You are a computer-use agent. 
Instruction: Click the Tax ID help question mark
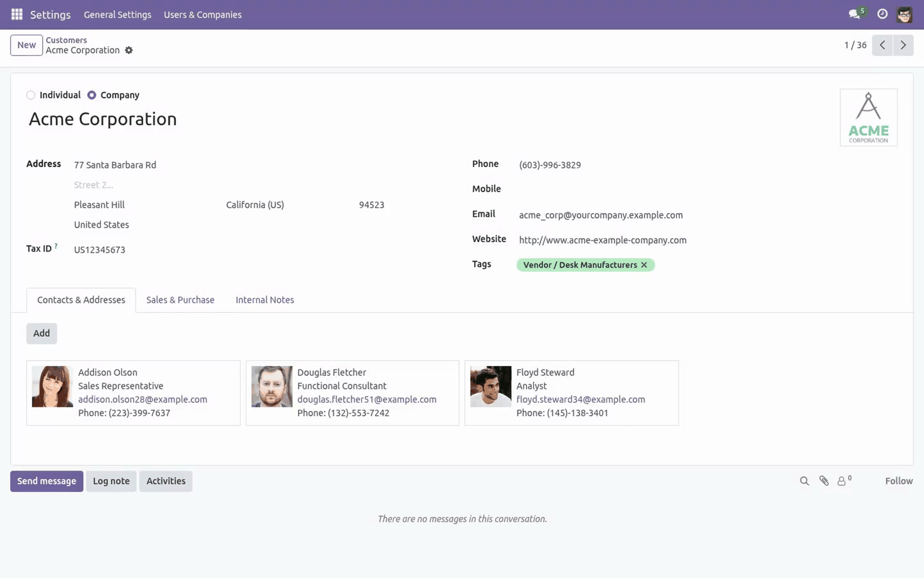(56, 246)
